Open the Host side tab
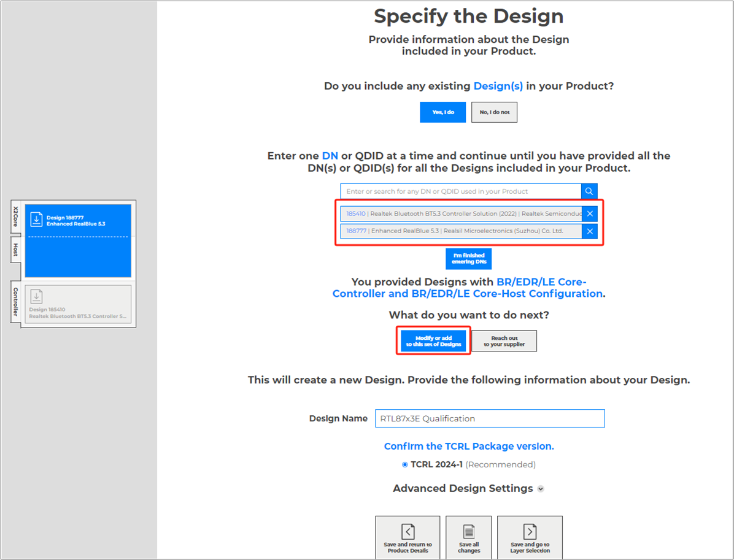Viewport: 734px width, 560px height. tap(15, 250)
